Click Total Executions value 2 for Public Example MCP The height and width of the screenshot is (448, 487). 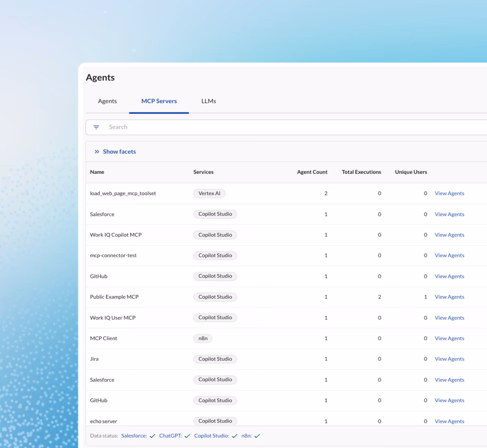[x=379, y=297]
